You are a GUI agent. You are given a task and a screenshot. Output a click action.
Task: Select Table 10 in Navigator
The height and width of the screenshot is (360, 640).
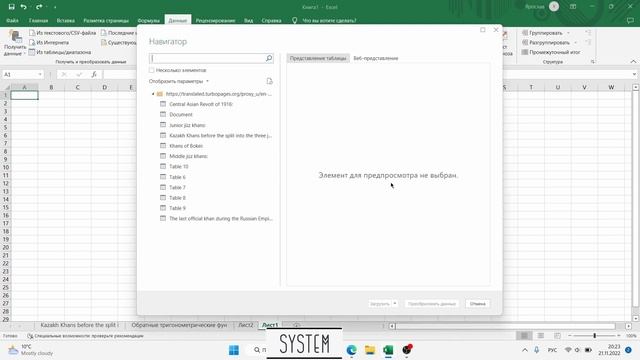(174, 167)
